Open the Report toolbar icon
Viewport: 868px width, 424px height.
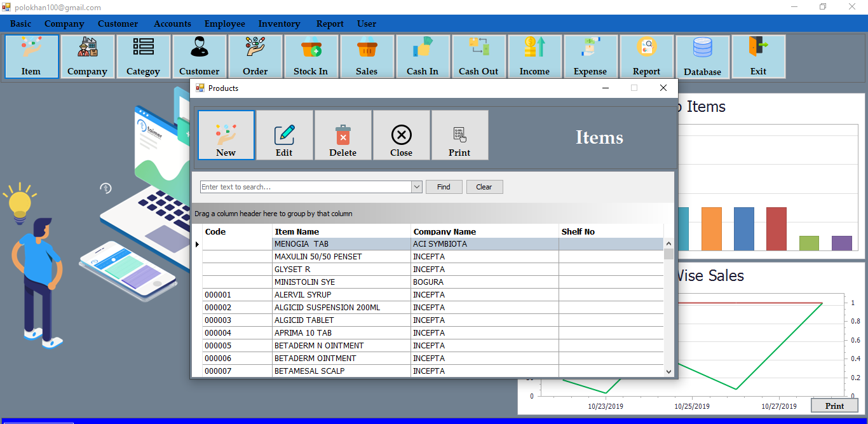(x=646, y=57)
